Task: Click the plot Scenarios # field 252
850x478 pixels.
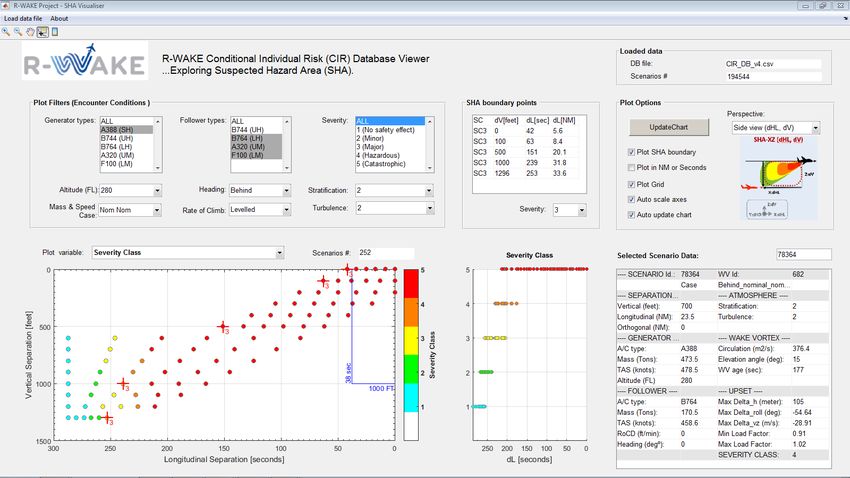Action: coord(385,253)
